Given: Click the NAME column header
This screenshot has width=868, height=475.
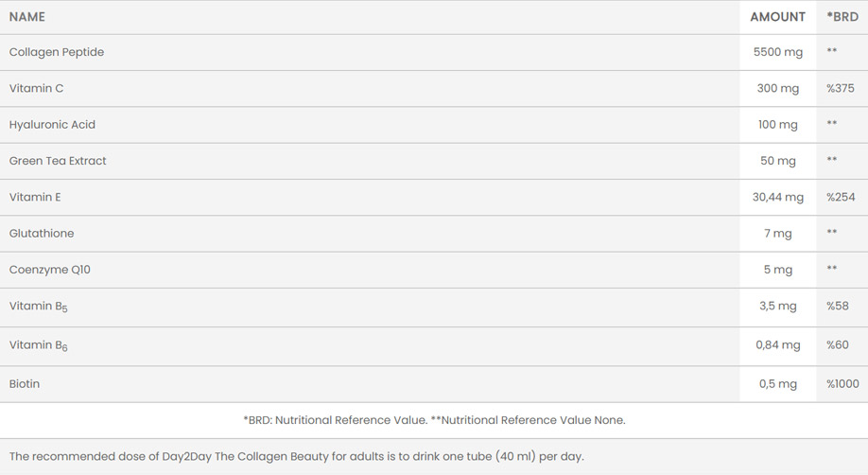Looking at the screenshot, I should [x=27, y=17].
